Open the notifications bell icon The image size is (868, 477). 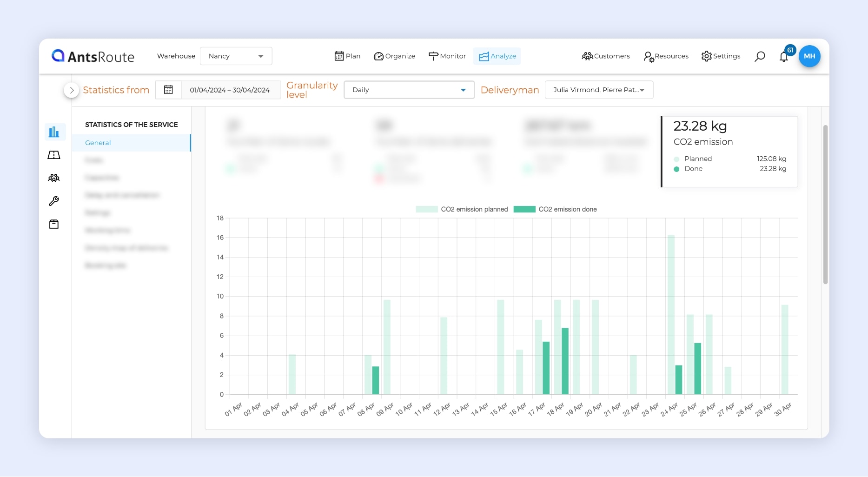784,57
